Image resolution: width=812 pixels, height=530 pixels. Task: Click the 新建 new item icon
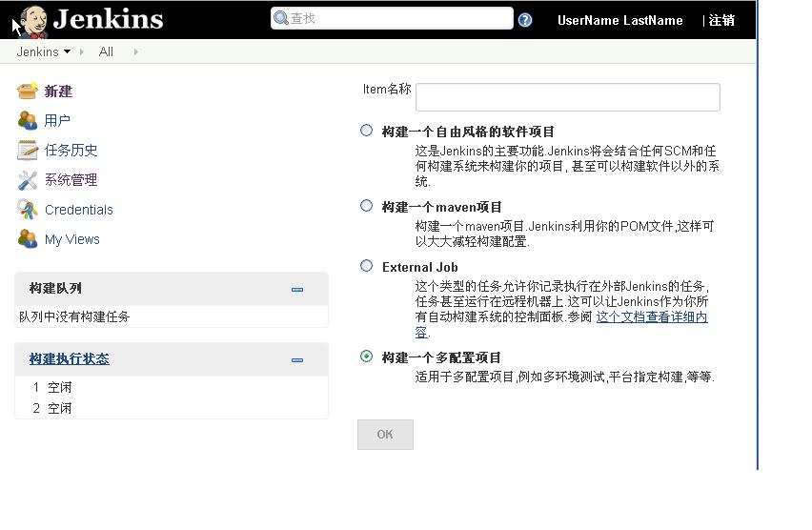[28, 92]
